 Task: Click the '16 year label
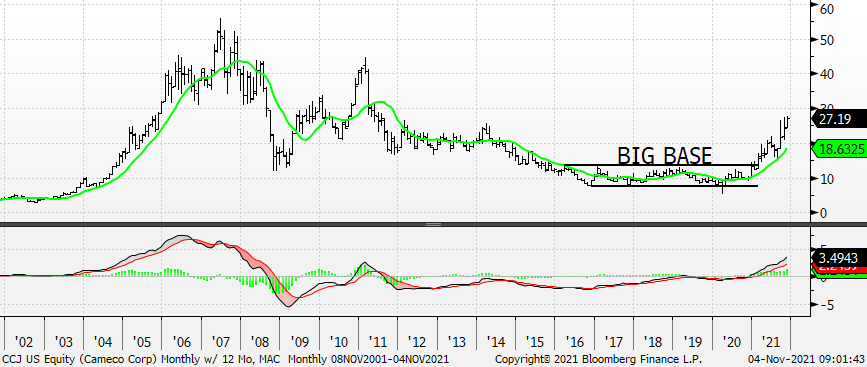pos(574,341)
